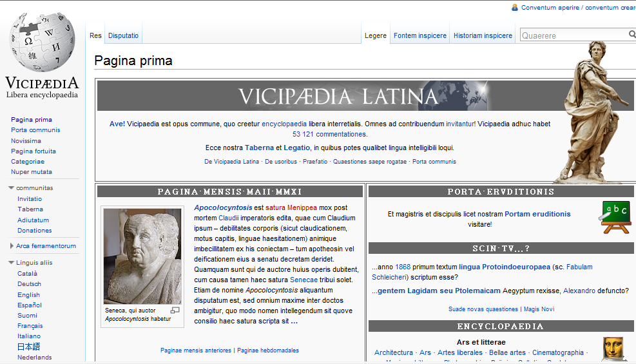Image resolution: width=636 pixels, height=364 pixels.
Task: Switch to Català language
Action: 27,274
